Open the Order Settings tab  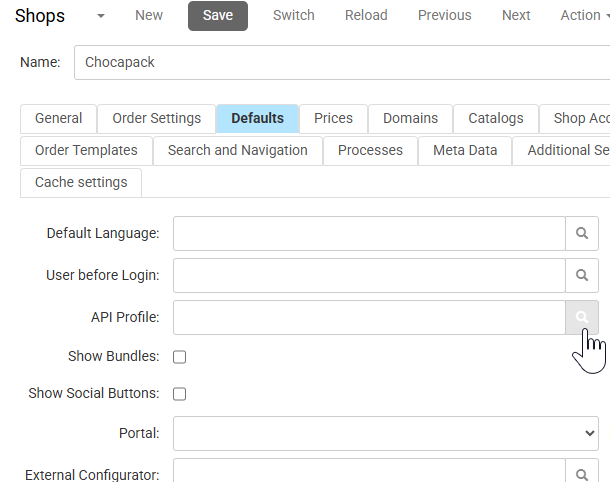[x=156, y=118]
